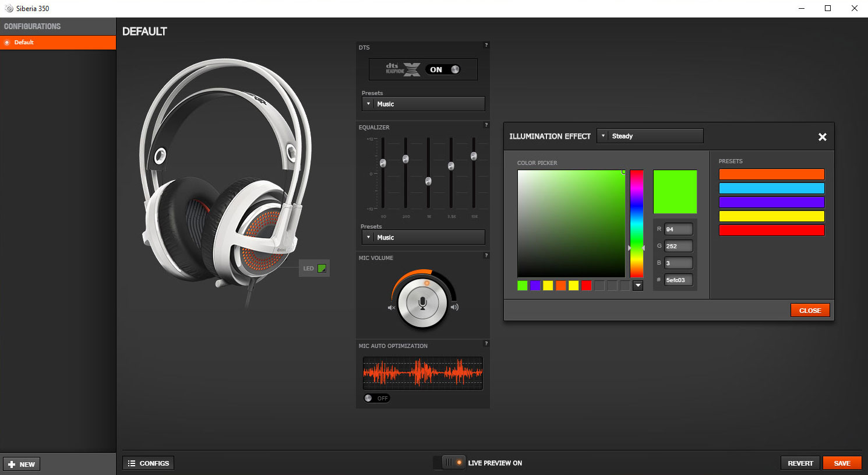
Task: Expand the Illumination Effect Steady dropdown
Action: point(650,136)
